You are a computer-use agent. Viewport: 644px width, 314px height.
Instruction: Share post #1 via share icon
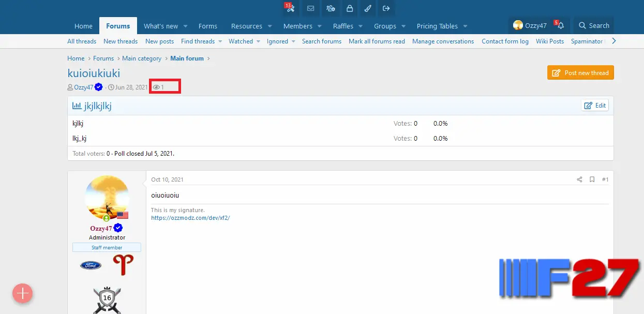[x=579, y=180]
